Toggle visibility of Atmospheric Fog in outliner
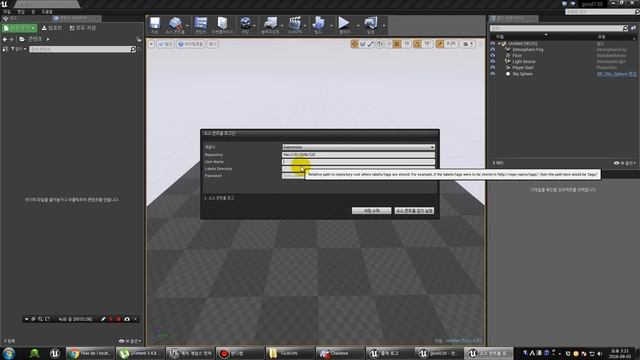Screen dimensions: 640x360 [x=493, y=49]
